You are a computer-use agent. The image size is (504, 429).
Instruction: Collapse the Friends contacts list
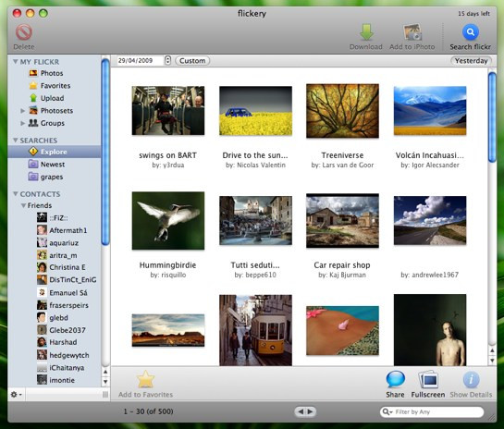[x=23, y=205]
